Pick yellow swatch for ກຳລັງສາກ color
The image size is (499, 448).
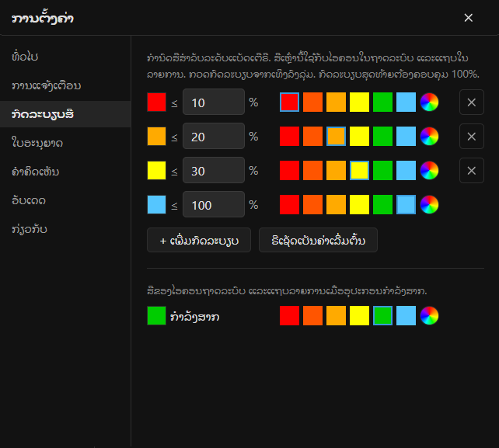[x=359, y=316]
